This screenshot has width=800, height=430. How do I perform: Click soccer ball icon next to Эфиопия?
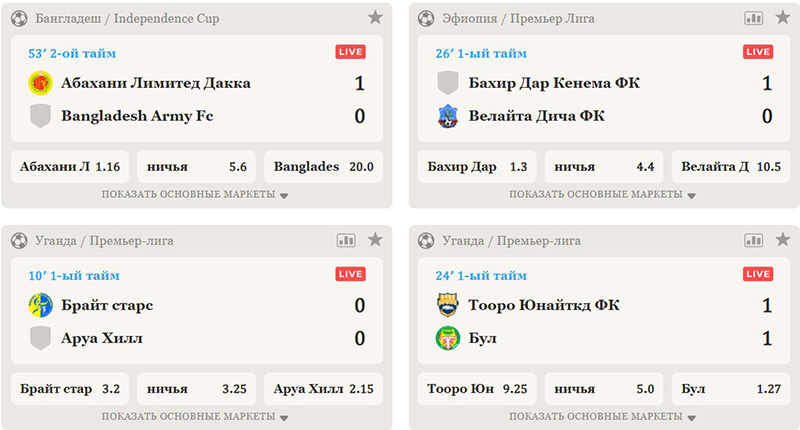(x=426, y=18)
